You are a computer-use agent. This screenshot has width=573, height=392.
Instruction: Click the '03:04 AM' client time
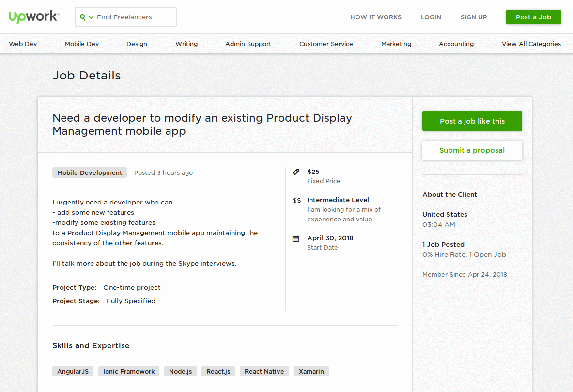tap(439, 224)
